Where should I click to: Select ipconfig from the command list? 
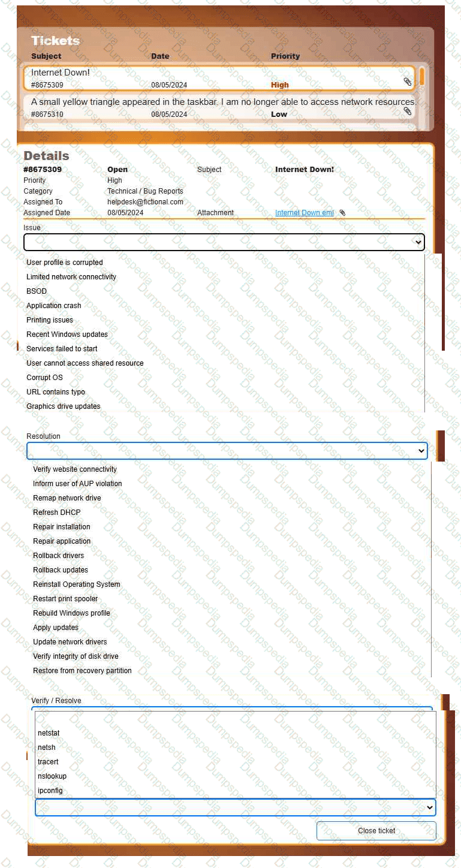[50, 791]
